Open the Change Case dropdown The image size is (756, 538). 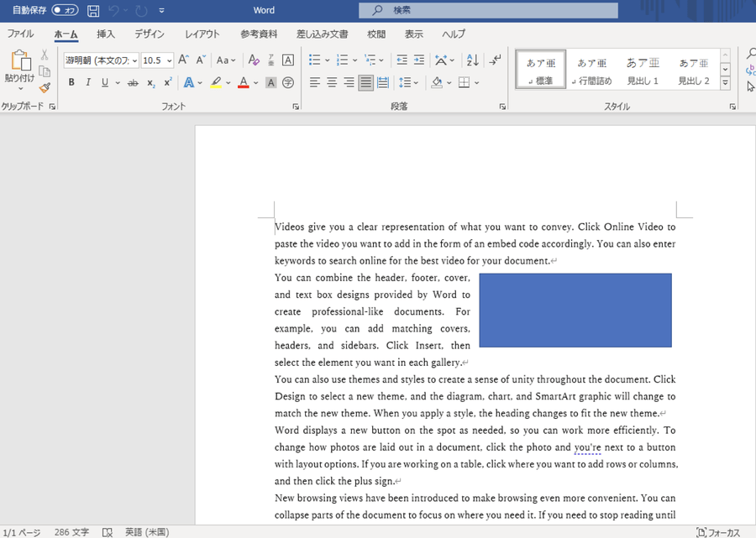click(226, 60)
